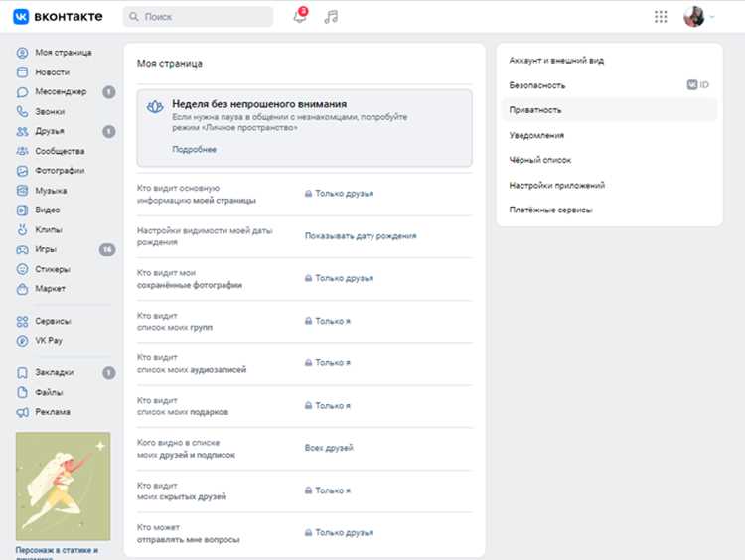
Task: Open Чёрный список settings section
Action: [539, 160]
